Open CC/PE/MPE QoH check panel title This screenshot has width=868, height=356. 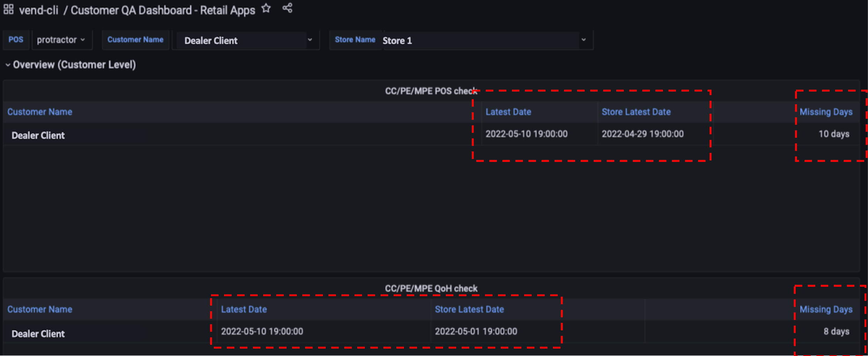[431, 289]
